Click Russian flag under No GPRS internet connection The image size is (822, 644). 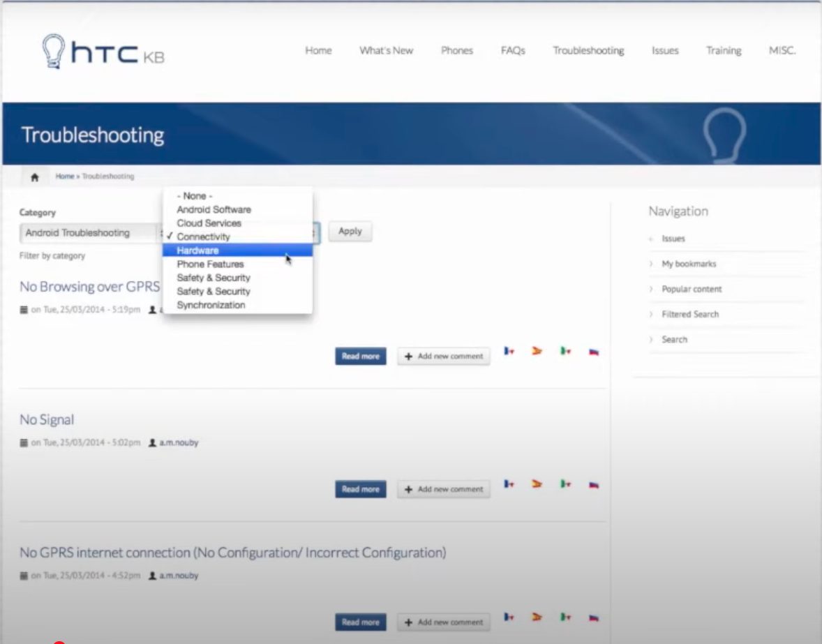tap(594, 617)
